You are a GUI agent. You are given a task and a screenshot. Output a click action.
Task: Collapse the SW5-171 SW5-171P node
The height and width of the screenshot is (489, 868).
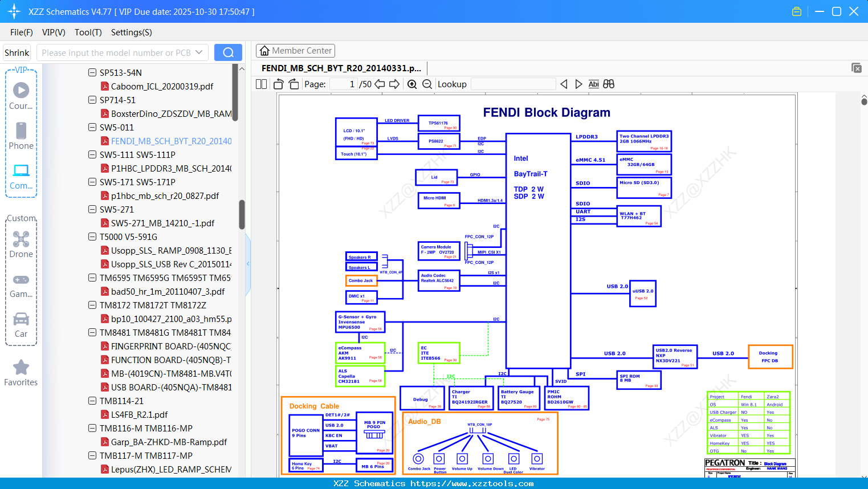click(92, 182)
